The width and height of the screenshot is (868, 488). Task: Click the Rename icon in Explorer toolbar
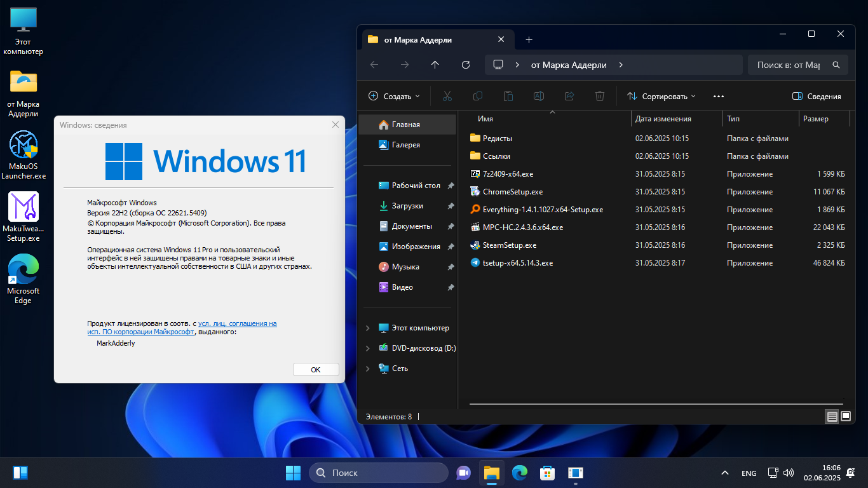539,96
